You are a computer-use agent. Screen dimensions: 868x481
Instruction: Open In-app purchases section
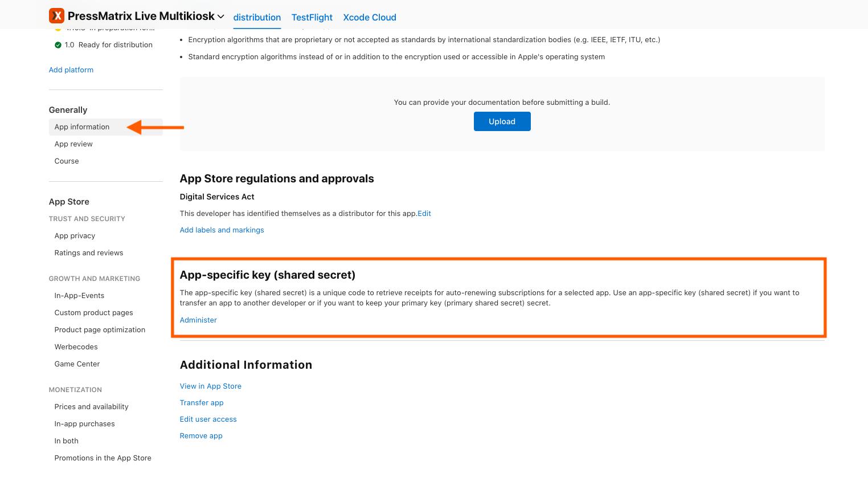tap(85, 424)
